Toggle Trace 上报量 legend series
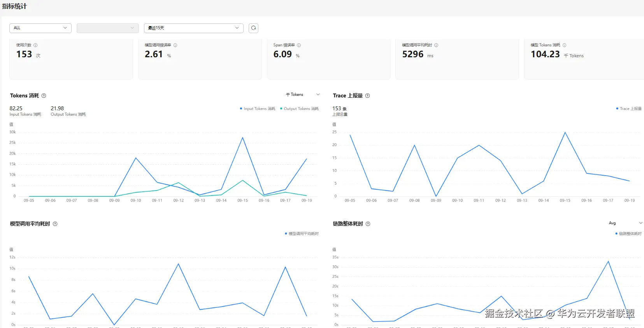The height and width of the screenshot is (328, 644). [x=629, y=109]
